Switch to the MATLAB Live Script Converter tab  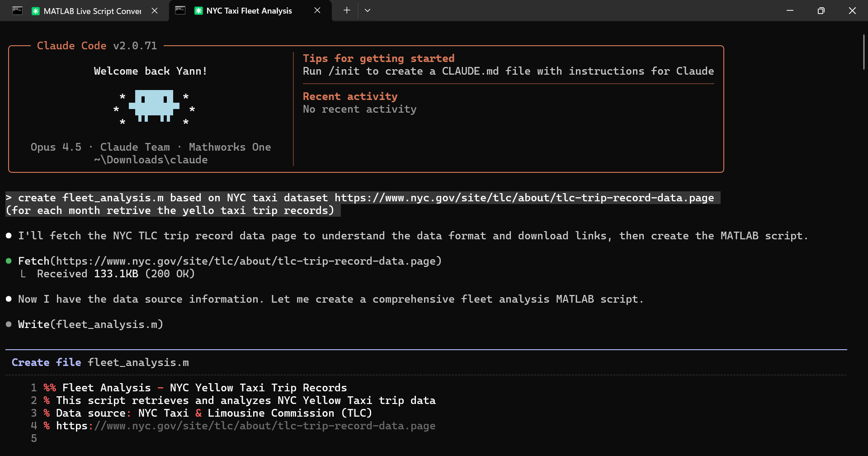(90, 11)
